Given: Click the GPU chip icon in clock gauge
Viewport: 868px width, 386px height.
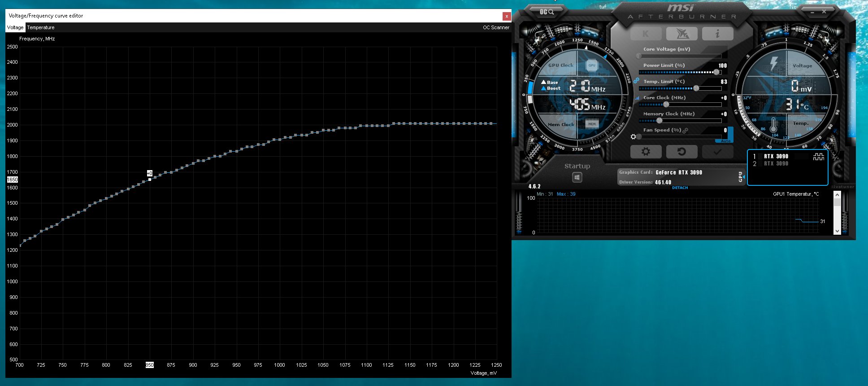Looking at the screenshot, I should (592, 65).
